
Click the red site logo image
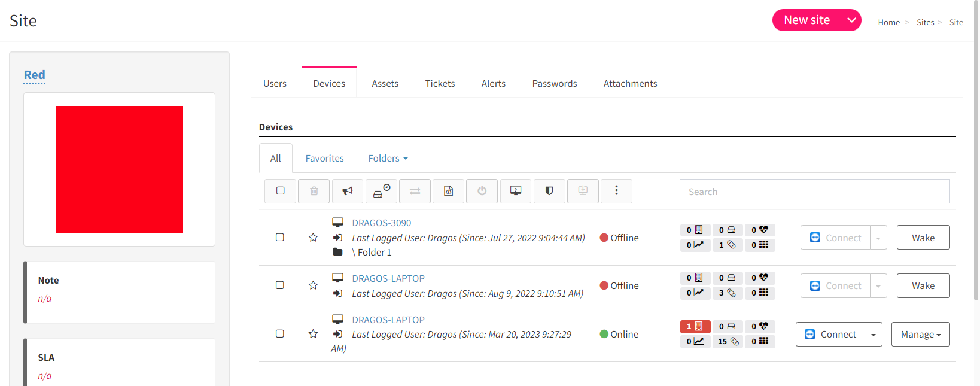[119, 169]
